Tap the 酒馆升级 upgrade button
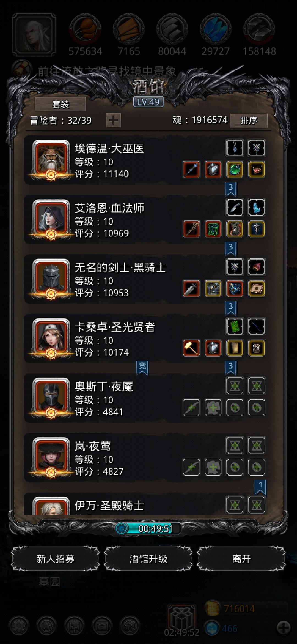This screenshot has width=297, height=644. pos(148,559)
